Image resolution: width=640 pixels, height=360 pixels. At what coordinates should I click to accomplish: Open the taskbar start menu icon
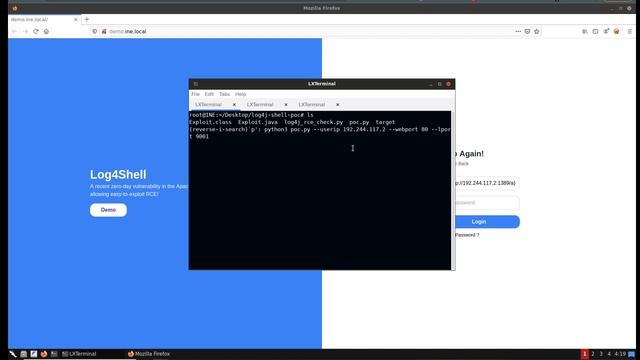(13, 354)
